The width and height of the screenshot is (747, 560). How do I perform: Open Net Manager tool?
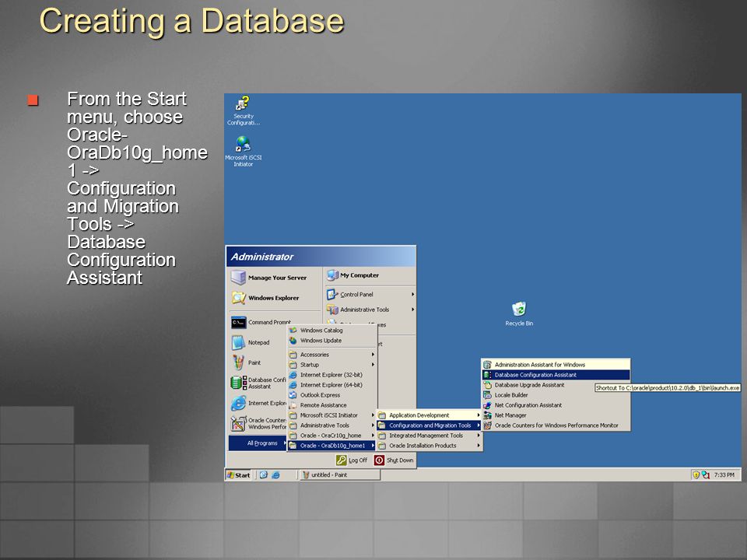tap(556, 415)
